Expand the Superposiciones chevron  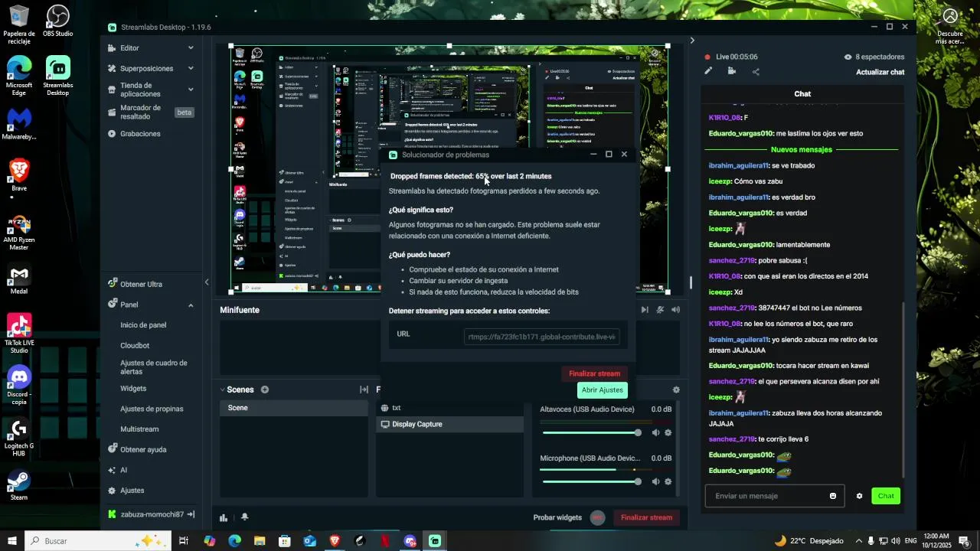click(x=191, y=68)
